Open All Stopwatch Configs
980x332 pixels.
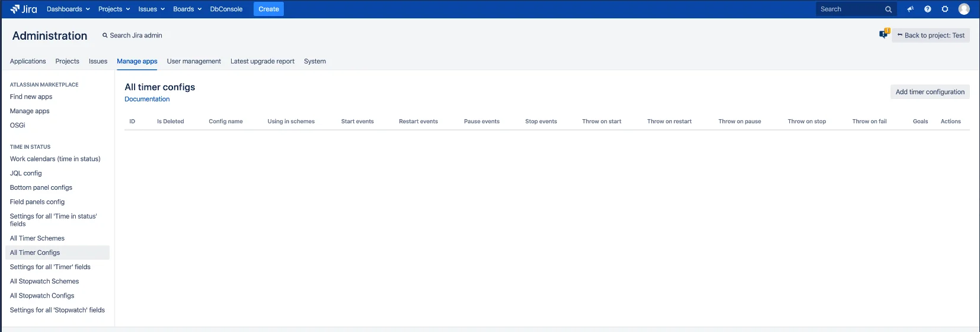point(42,295)
